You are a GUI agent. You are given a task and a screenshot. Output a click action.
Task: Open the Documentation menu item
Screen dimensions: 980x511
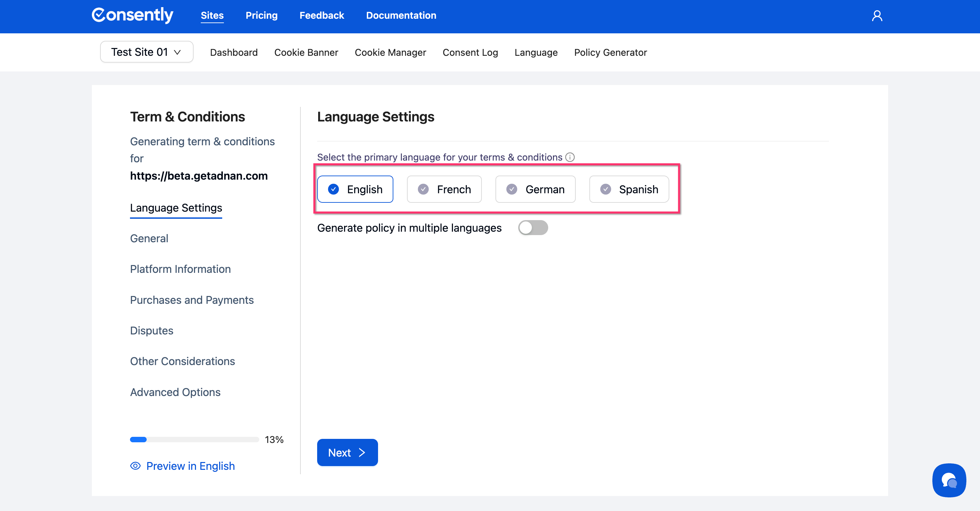pos(401,15)
